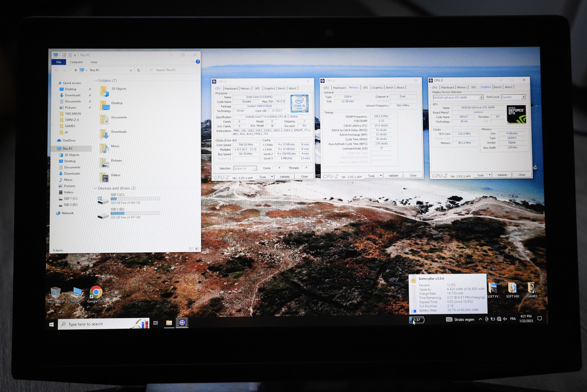Click Close in the first CPU-Z window
Screen dimensions: 587x392
(x=305, y=176)
